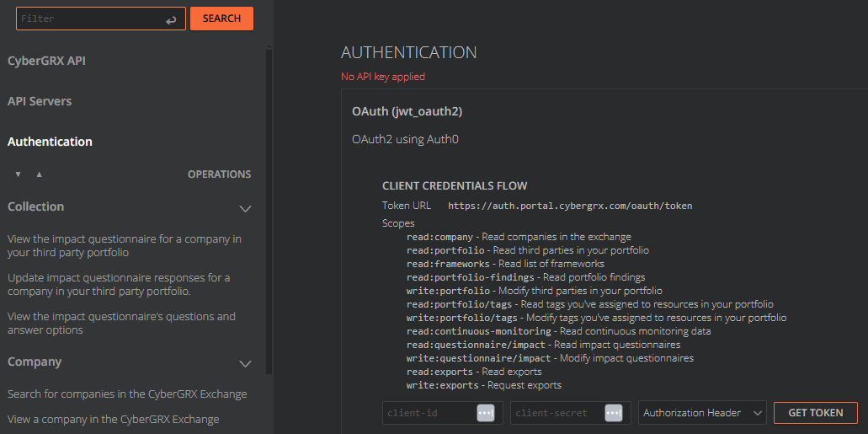Click the sidebar vertical scrollbar
868x434 pixels.
[269, 211]
